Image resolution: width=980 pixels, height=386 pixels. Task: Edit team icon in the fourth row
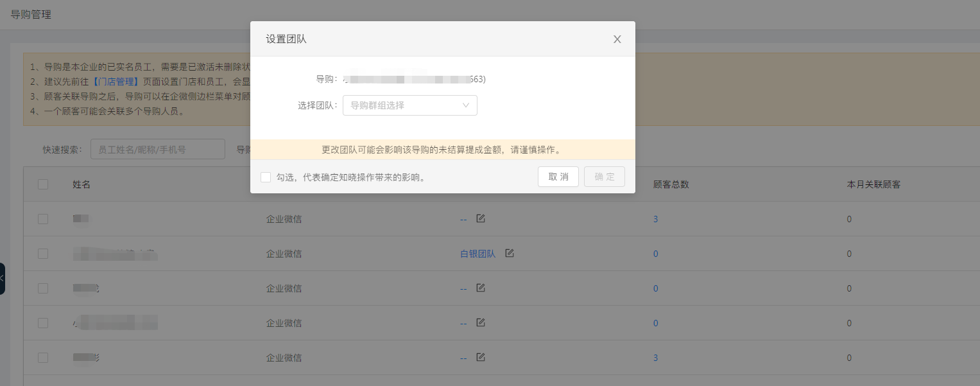click(480, 322)
